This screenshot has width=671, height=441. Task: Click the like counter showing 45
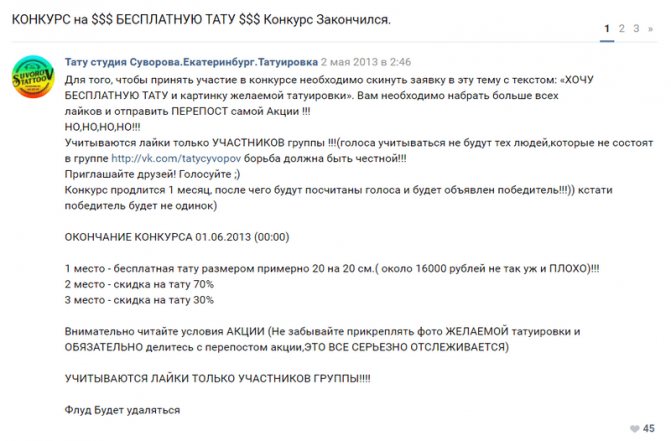pyautogui.click(x=648, y=429)
